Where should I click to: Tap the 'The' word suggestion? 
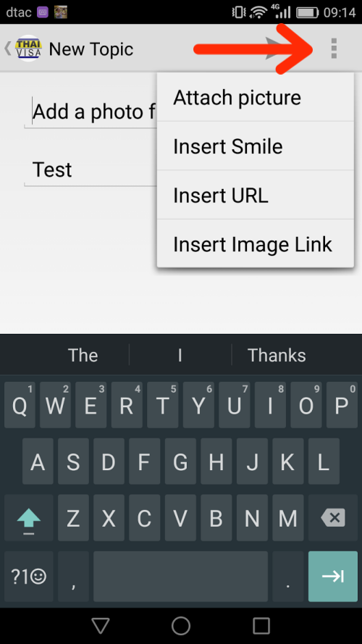[83, 355]
